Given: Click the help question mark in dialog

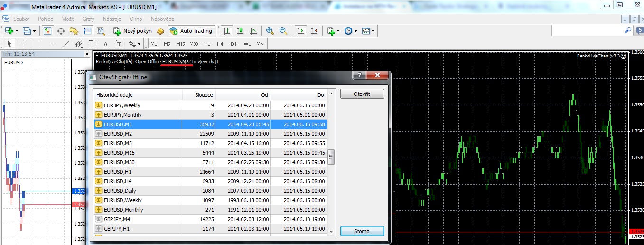Looking at the screenshot, I should click(360, 75).
